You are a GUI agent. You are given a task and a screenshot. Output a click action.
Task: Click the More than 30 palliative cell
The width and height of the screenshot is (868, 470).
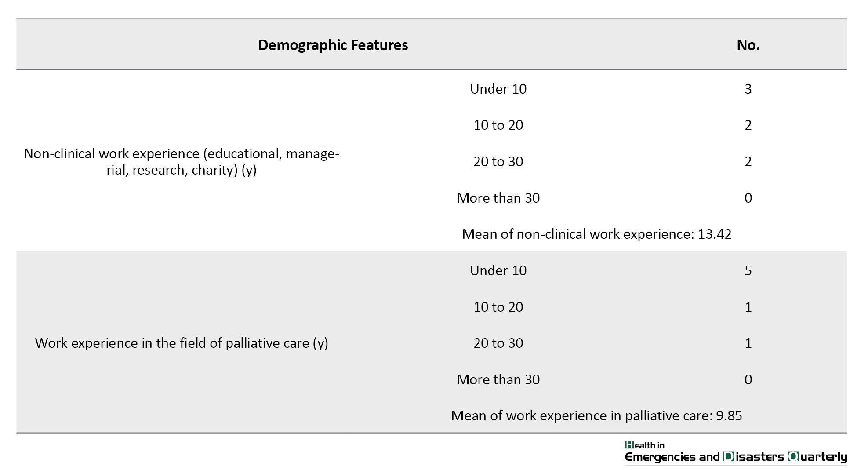point(498,379)
